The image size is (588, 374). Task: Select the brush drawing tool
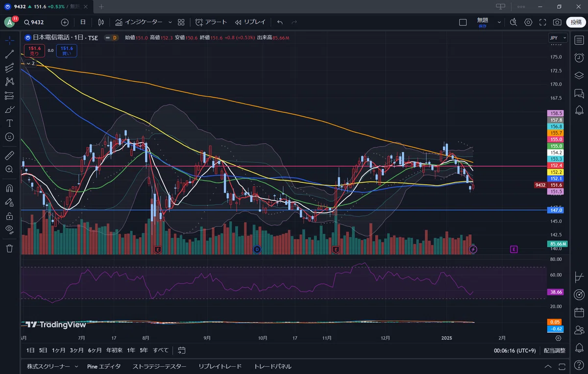(x=9, y=109)
